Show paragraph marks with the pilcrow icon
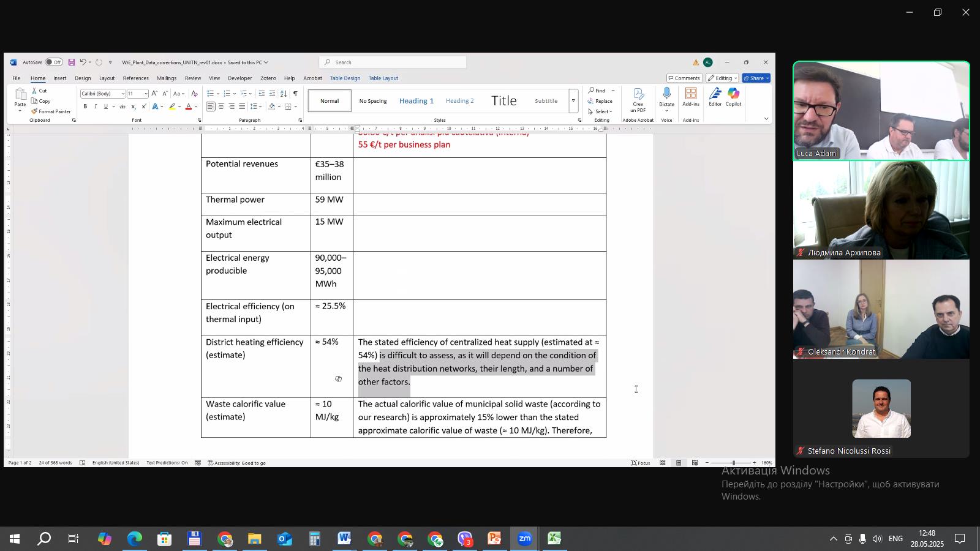Viewport: 980px width, 551px height. (x=295, y=94)
